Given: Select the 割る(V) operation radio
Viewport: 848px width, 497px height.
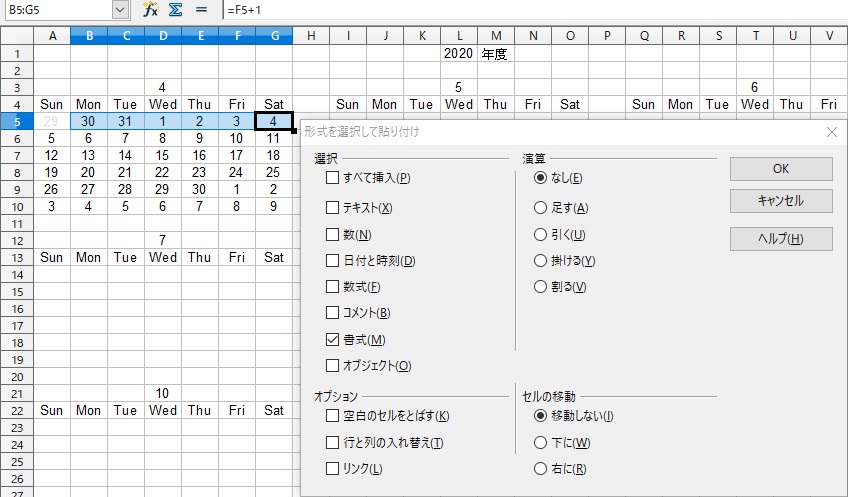Looking at the screenshot, I should [540, 286].
